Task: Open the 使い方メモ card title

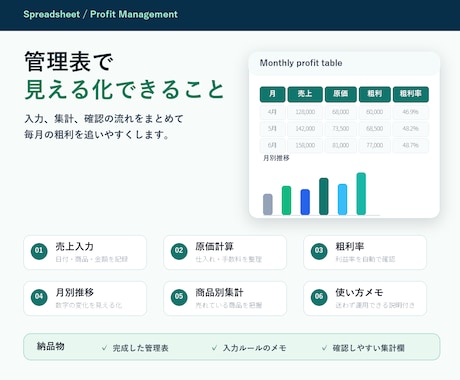Action: click(359, 293)
